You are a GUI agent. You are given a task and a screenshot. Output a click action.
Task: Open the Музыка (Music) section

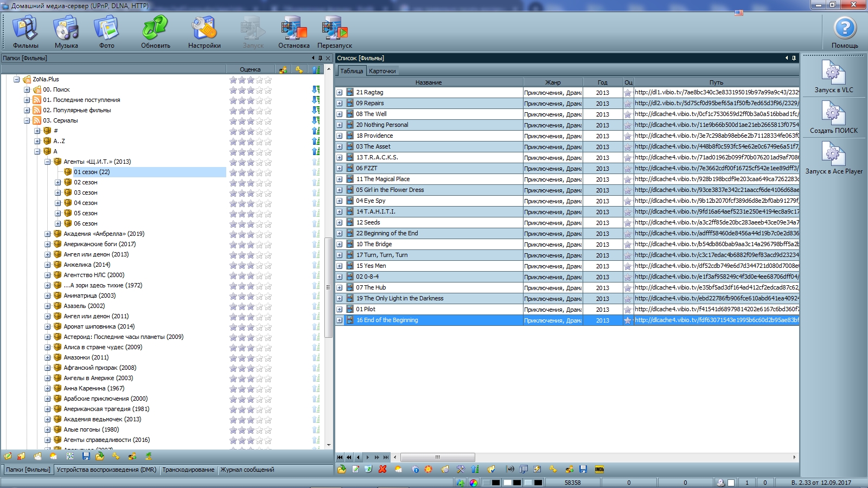tap(66, 31)
